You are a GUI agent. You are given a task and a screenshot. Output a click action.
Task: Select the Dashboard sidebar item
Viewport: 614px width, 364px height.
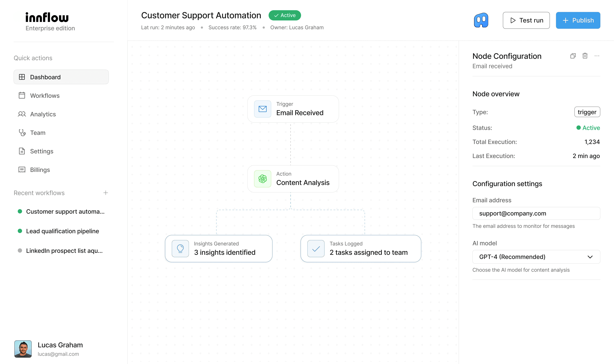pyautogui.click(x=61, y=77)
